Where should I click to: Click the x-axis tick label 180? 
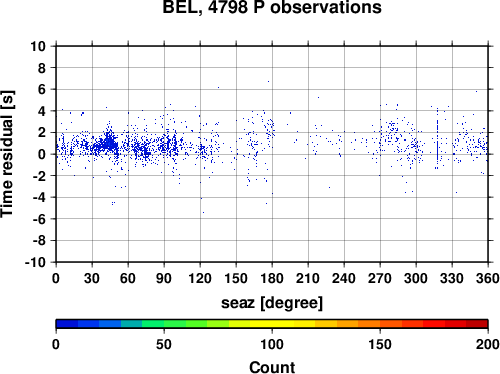coord(272,278)
